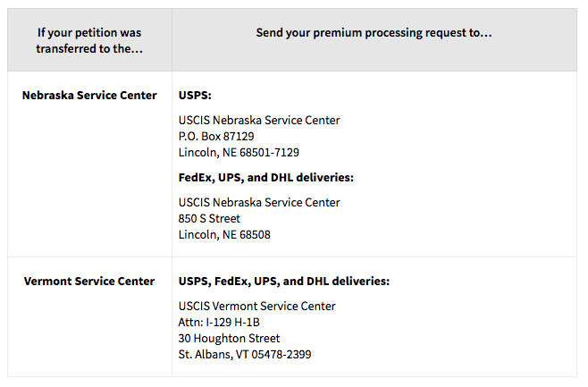
Task: Click the 'USCIS Vermont Service Center' line
Action: tap(257, 306)
